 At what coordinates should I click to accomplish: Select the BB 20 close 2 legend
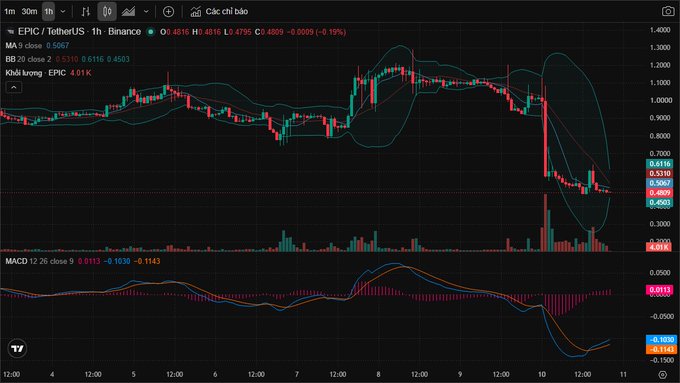(67, 59)
